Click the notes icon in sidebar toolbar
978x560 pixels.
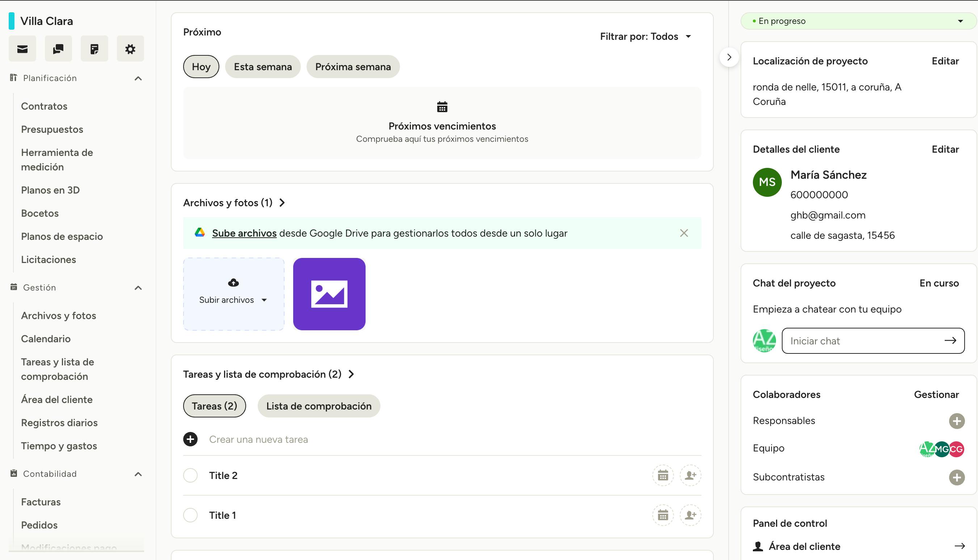[94, 49]
